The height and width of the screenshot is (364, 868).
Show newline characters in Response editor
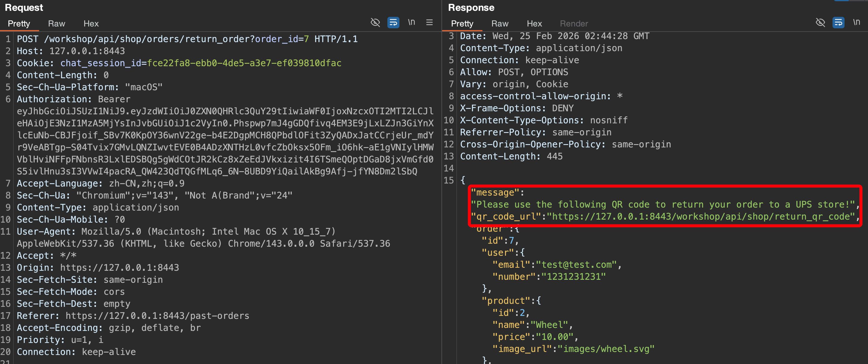pyautogui.click(x=856, y=23)
